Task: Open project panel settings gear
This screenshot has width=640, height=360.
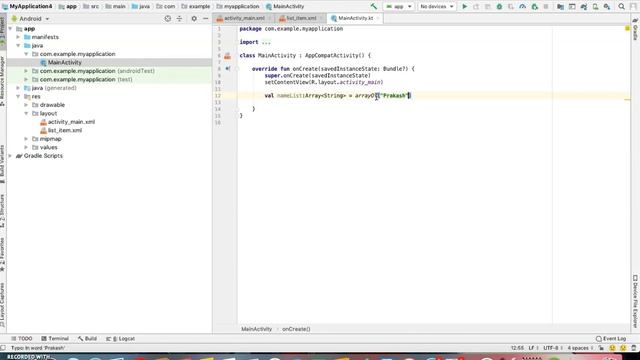Action: [x=194, y=18]
